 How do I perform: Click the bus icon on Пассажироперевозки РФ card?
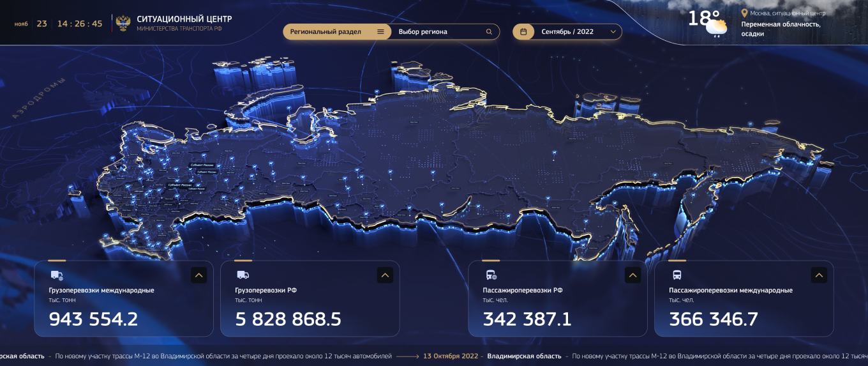coord(491,275)
